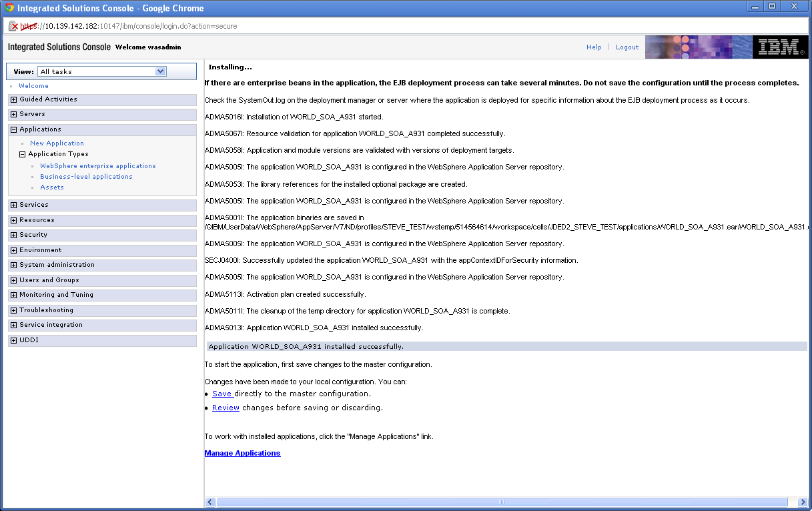
Task: Collapse the Application Types node
Action: (x=22, y=154)
